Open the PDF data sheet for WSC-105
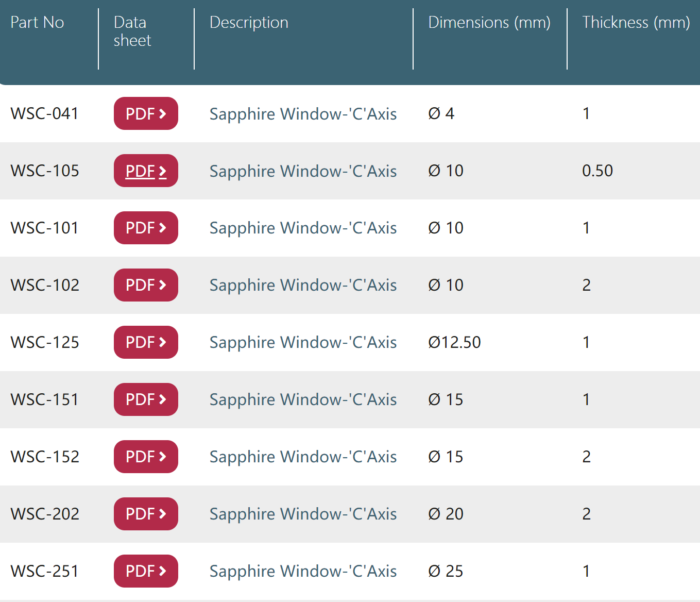This screenshot has width=700, height=602. (146, 171)
